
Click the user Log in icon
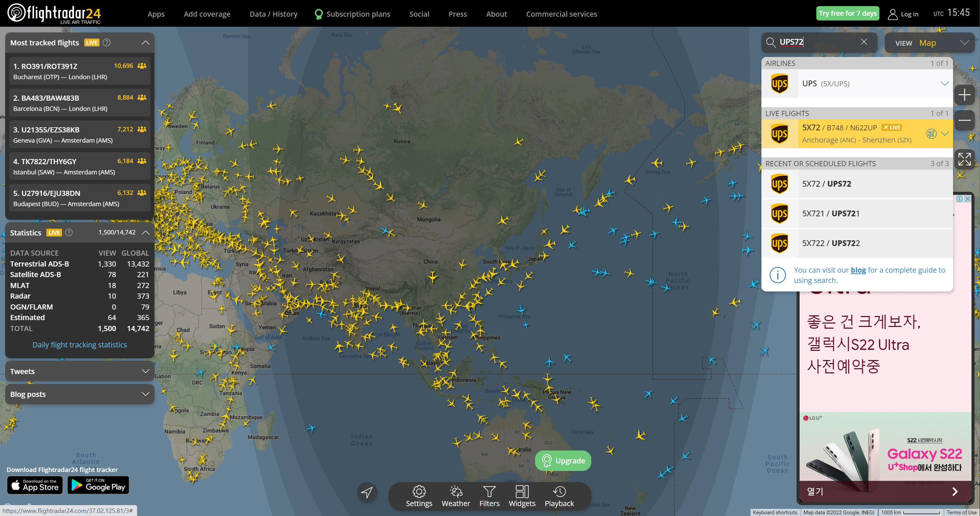pos(892,14)
